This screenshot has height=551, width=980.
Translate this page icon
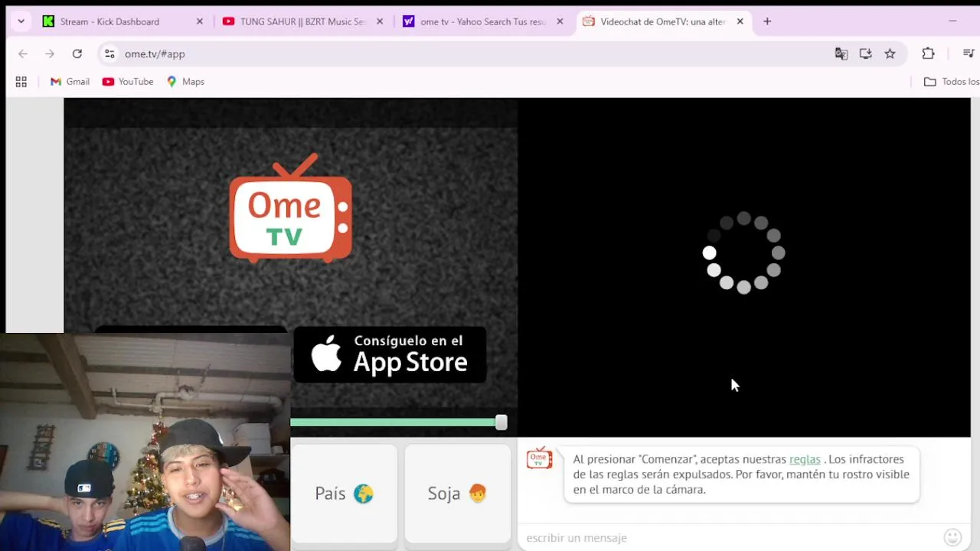point(841,54)
